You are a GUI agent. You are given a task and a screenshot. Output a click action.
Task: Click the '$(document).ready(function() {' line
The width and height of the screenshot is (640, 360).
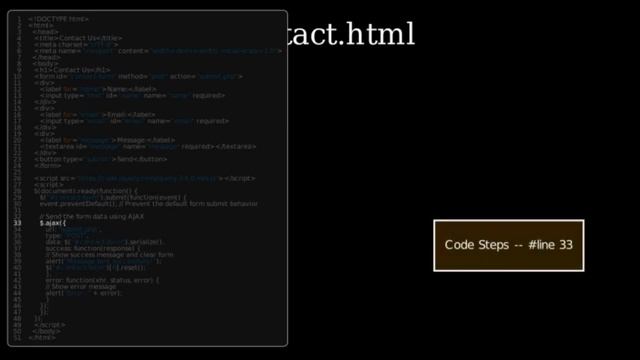86,191
